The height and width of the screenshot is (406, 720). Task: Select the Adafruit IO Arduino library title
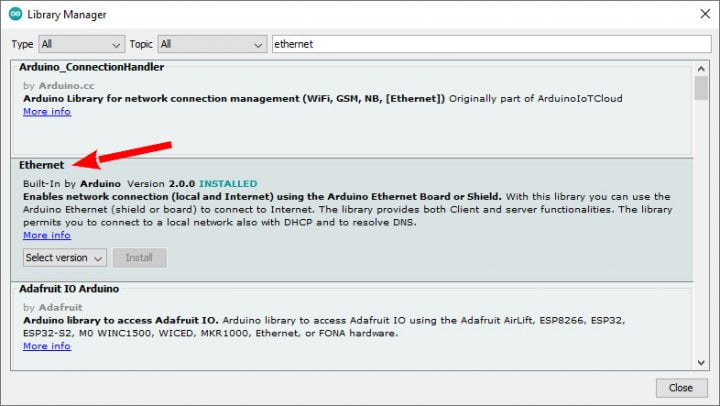pos(69,288)
